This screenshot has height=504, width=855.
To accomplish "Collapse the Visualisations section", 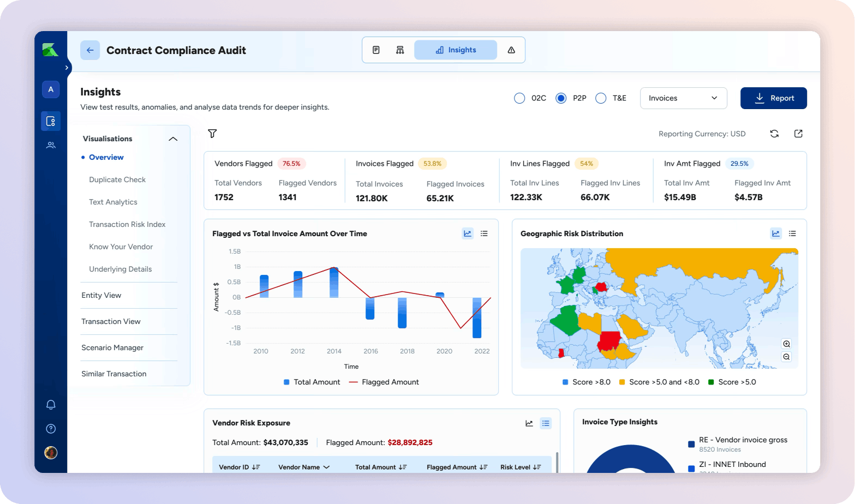I will (x=173, y=139).
